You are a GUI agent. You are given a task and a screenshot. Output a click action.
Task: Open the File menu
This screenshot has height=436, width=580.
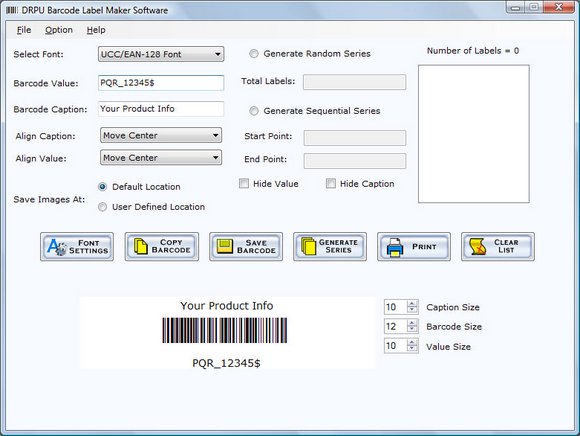click(24, 30)
